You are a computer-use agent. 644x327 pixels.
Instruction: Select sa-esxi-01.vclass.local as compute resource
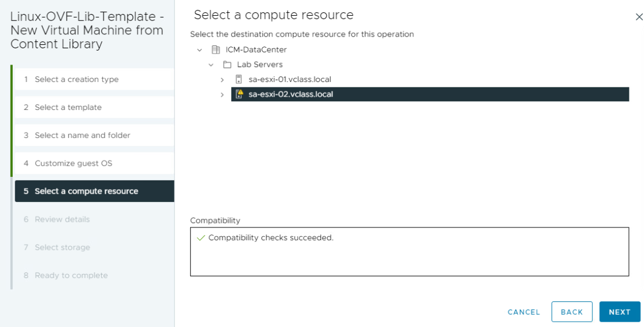(290, 79)
